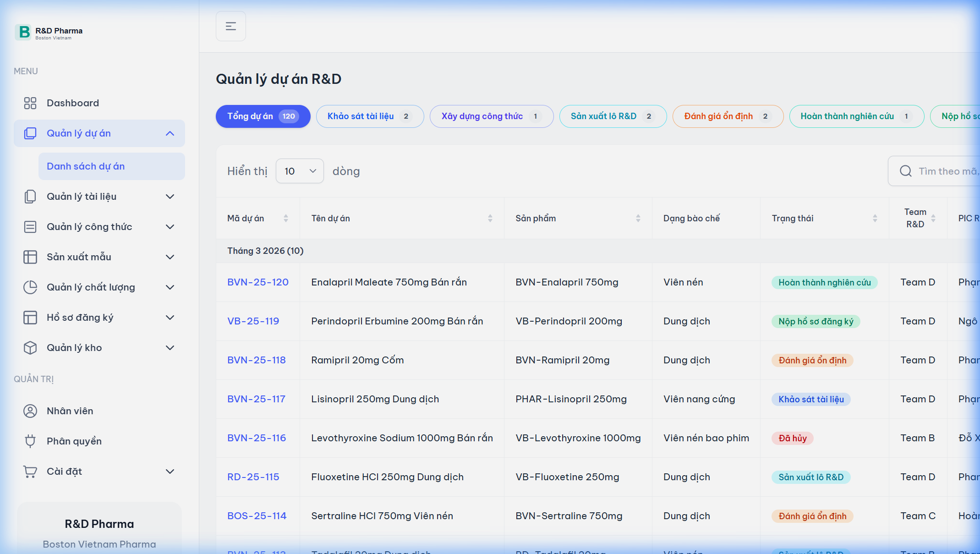This screenshot has height=554, width=980.
Task: Select the Phân quyền shield icon
Action: click(x=30, y=441)
